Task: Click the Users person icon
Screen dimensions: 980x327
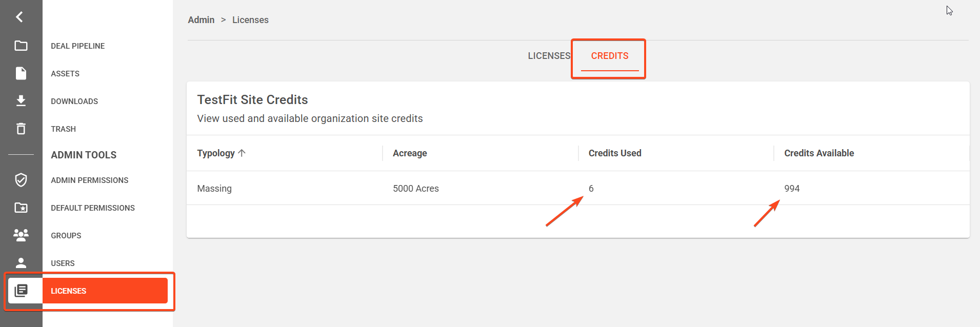Action: click(21, 263)
